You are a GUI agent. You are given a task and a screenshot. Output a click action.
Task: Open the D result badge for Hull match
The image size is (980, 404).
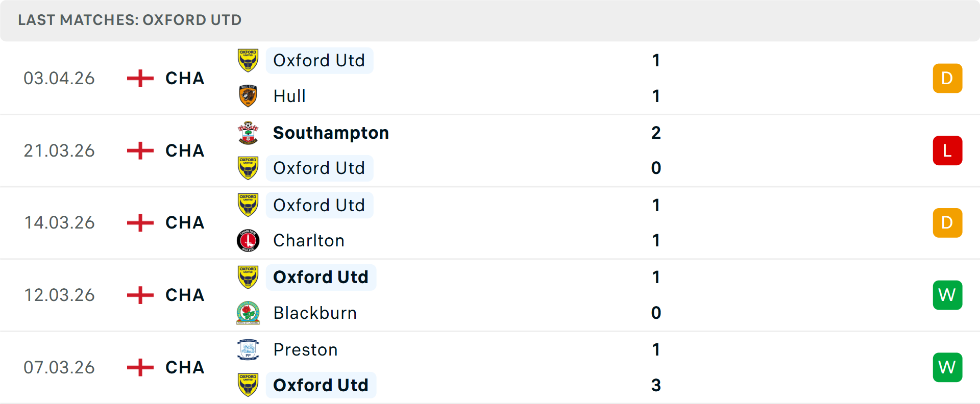(x=947, y=78)
